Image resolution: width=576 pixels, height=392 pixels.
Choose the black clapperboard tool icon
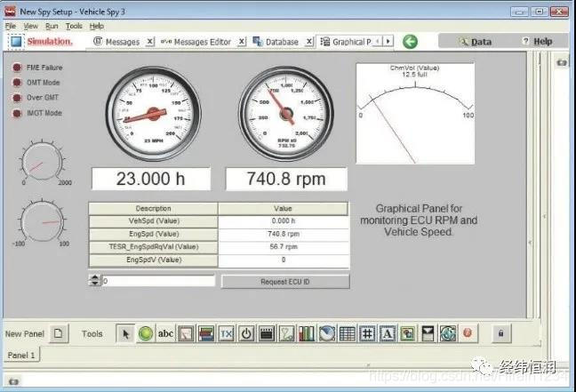pos(267,333)
